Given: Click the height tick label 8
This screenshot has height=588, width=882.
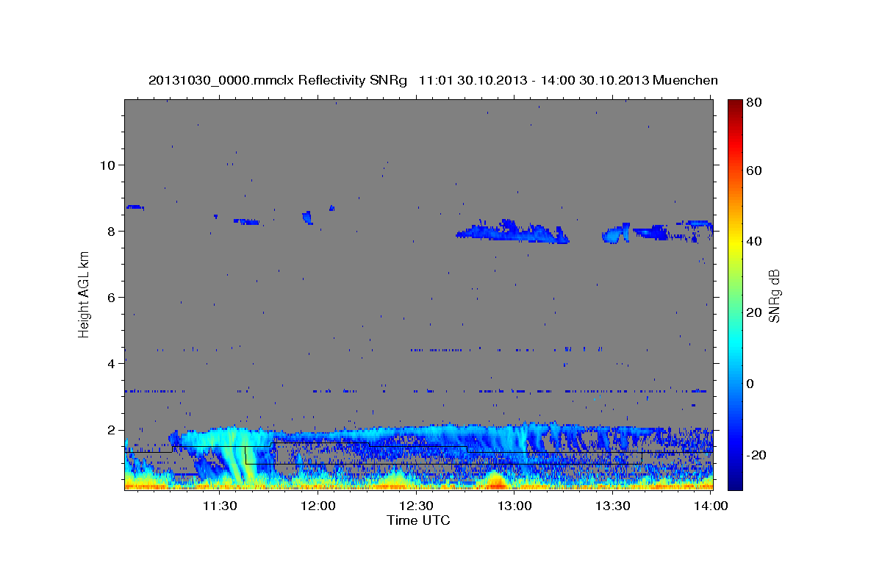Looking at the screenshot, I should pos(110,231).
